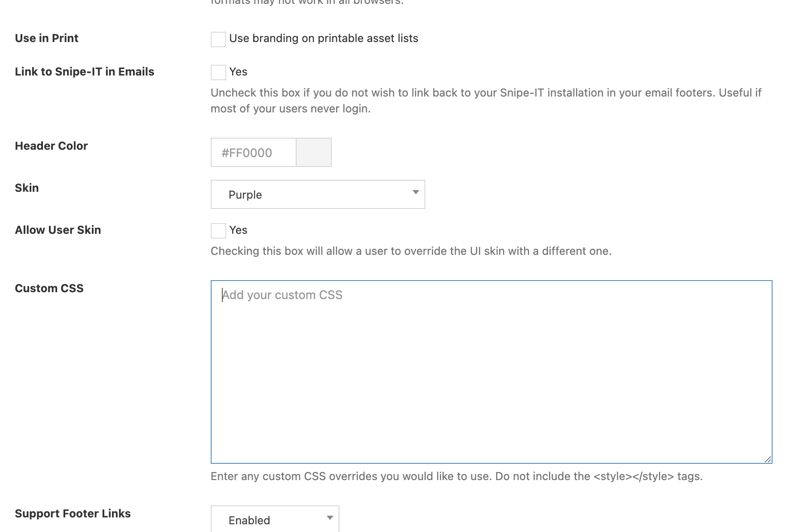This screenshot has width=794, height=532.
Task: Open the Header Color picker swatch
Action: [x=313, y=152]
